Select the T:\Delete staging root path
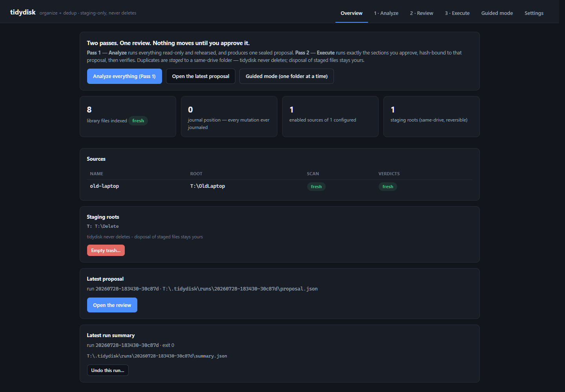Screen dimensions: 565x392 (x=107, y=226)
